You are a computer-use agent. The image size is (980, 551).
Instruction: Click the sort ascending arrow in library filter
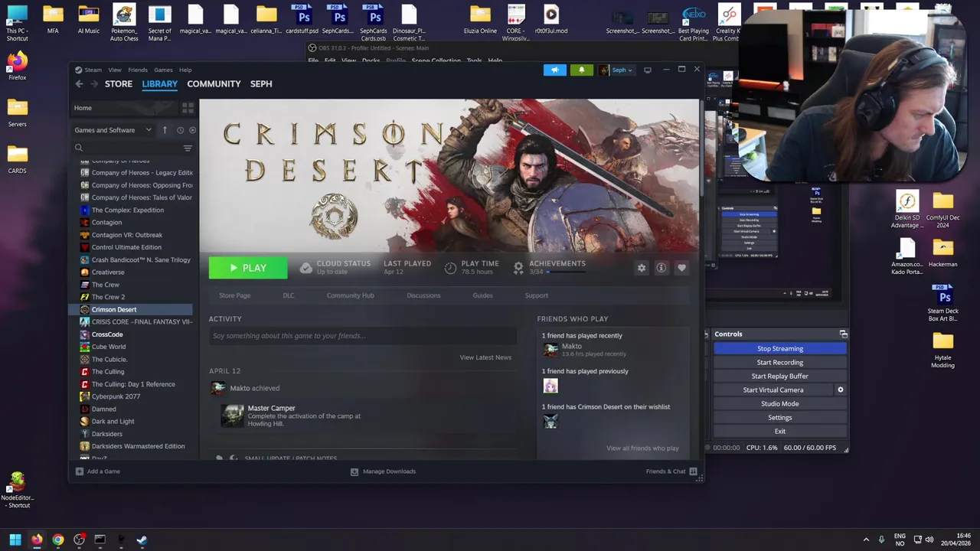pos(165,130)
